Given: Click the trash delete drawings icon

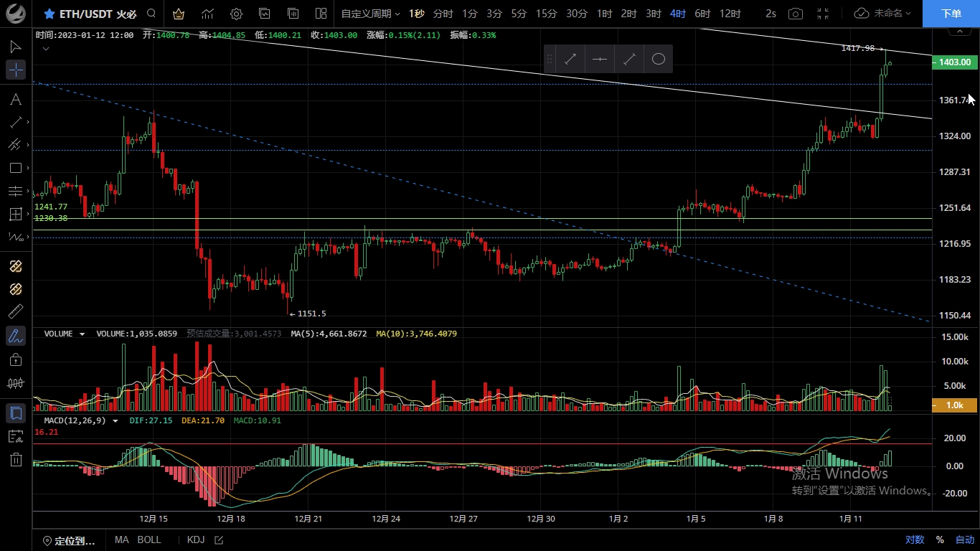Looking at the screenshot, I should 16,460.
